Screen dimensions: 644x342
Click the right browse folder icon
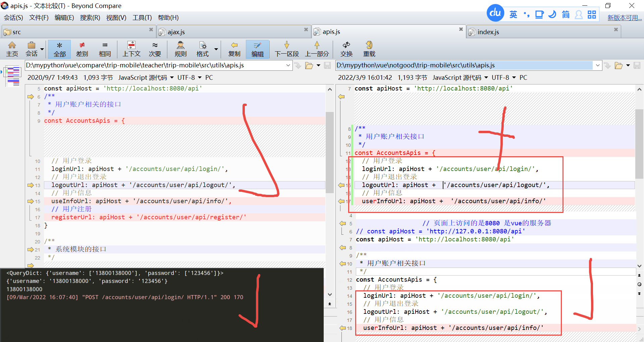(619, 66)
